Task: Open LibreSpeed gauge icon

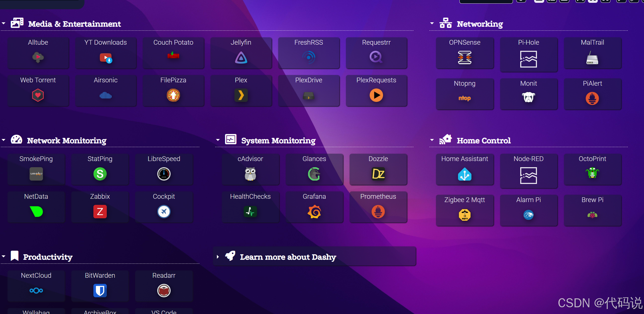Action: coord(164,174)
